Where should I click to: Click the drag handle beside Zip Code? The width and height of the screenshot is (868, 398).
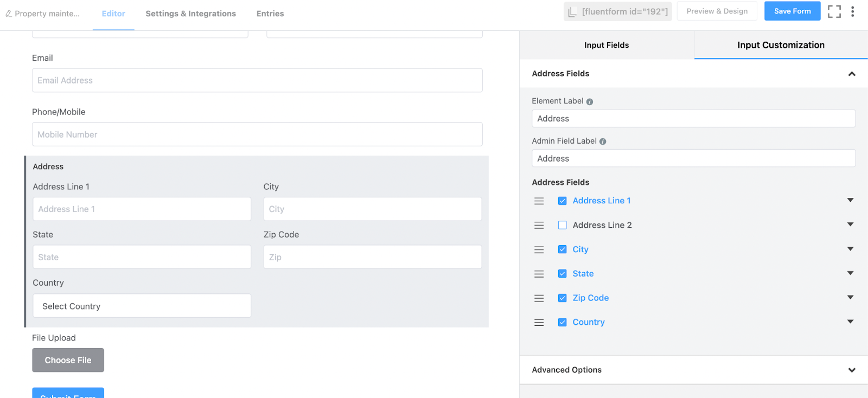pyautogui.click(x=539, y=298)
